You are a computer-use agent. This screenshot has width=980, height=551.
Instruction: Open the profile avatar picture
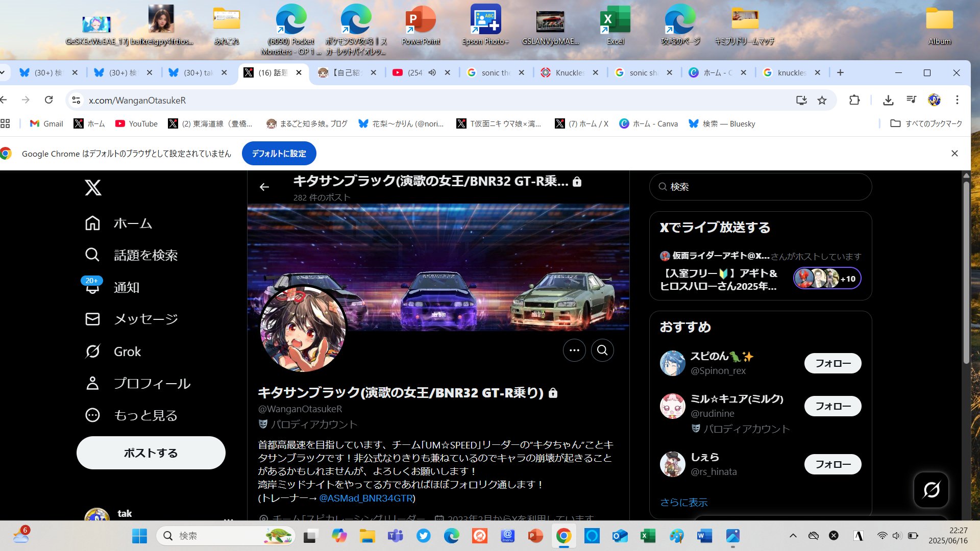pyautogui.click(x=303, y=329)
